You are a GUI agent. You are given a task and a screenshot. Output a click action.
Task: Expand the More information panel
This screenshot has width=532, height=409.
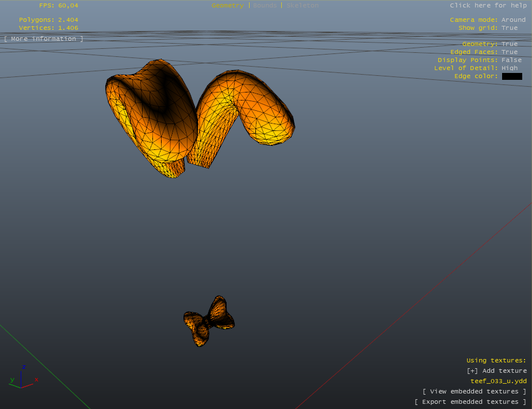(x=44, y=38)
